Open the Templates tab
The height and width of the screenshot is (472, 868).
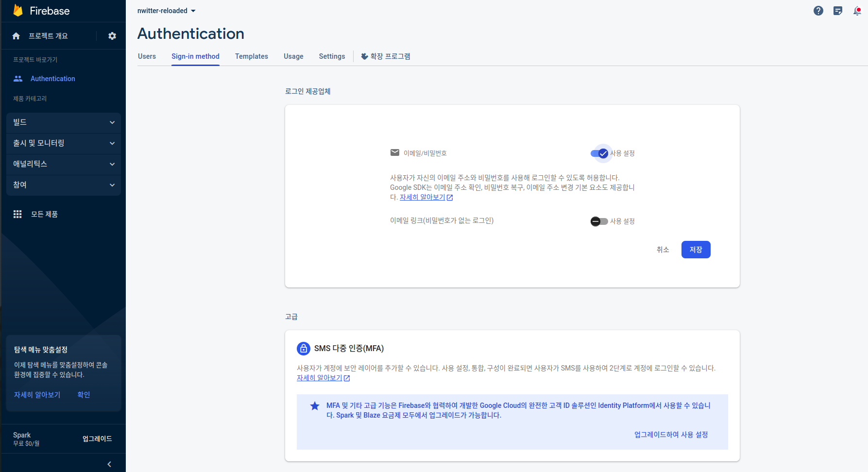pos(252,56)
